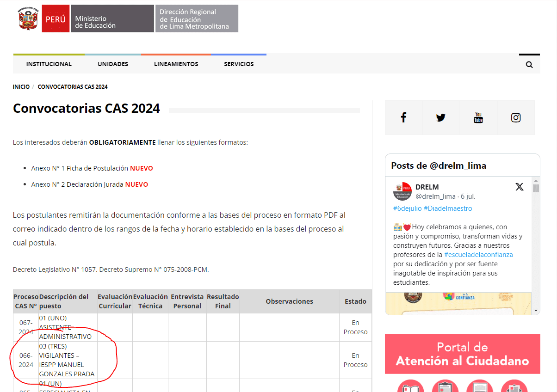Open the SERVICIOS menu
The height and width of the screenshot is (392, 557).
click(239, 64)
